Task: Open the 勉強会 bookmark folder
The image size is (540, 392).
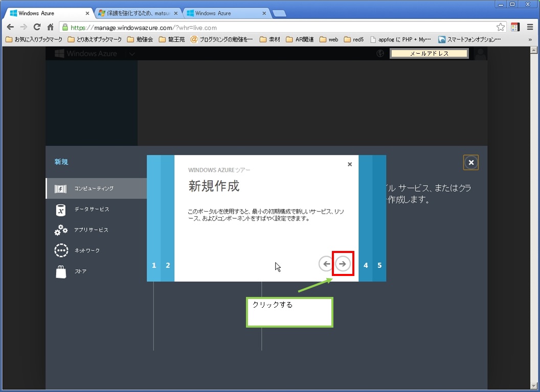Action: point(140,39)
